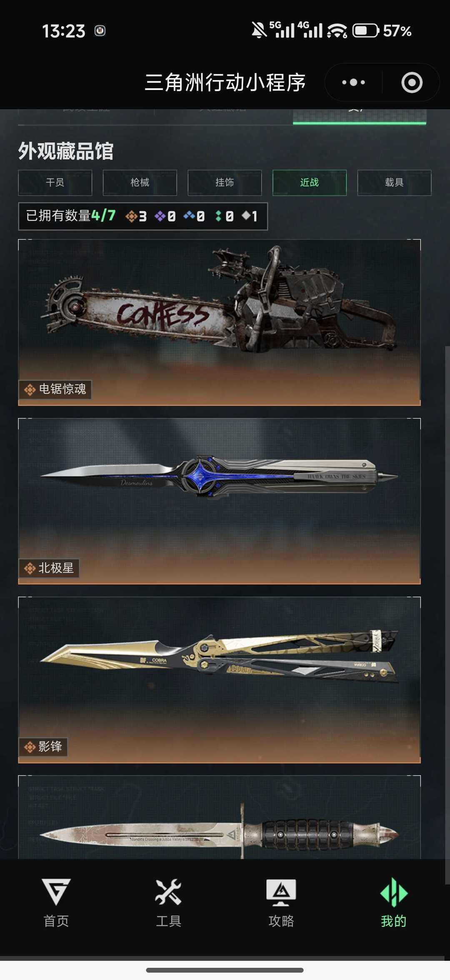Select the 近战 melee category filter
This screenshot has height=980, width=450.
310,183
